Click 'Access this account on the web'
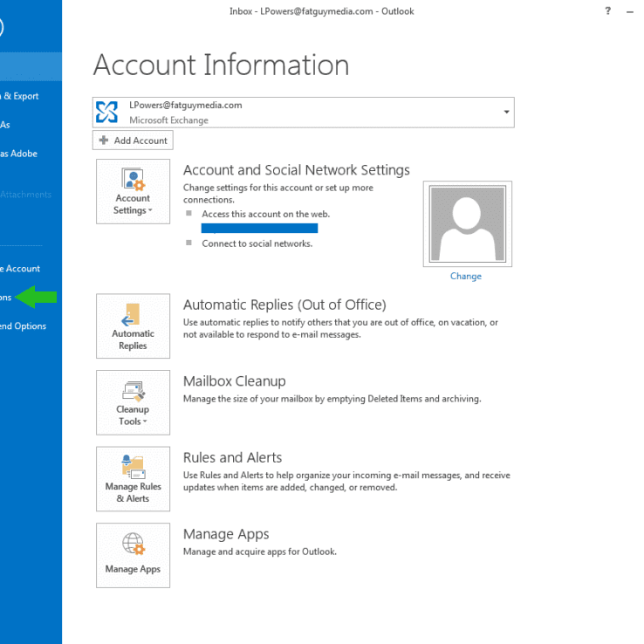 [265, 214]
